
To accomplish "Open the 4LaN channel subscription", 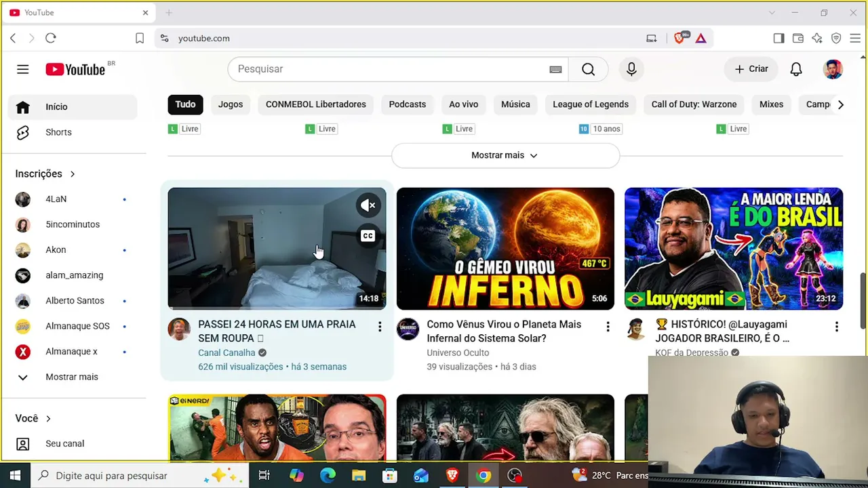I will pyautogui.click(x=73, y=199).
